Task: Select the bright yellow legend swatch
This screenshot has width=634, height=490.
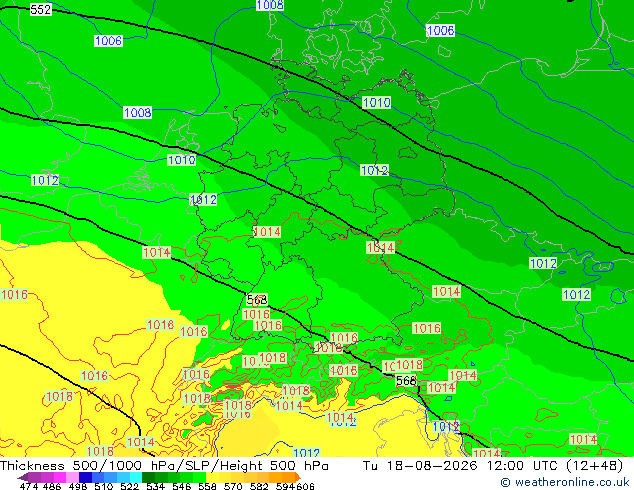Action: (x=212, y=477)
